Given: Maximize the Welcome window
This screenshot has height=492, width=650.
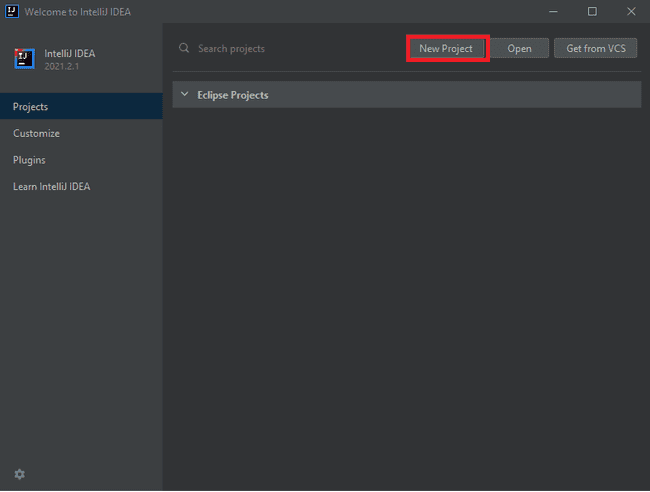Looking at the screenshot, I should [592, 12].
